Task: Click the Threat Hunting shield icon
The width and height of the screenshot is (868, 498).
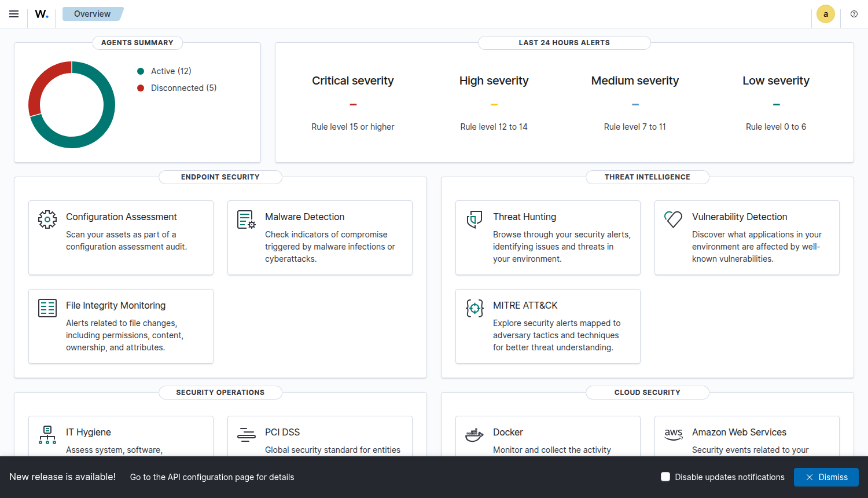Action: tap(475, 219)
